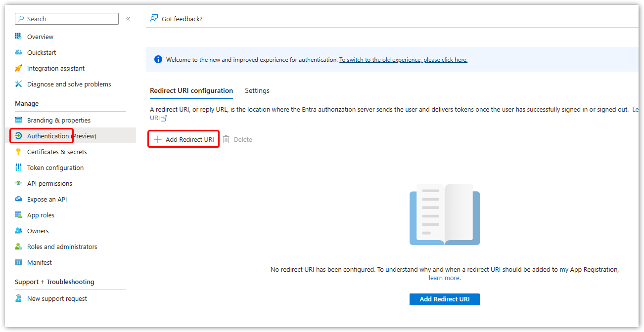Click the Quickstart cloud icon

point(18,52)
